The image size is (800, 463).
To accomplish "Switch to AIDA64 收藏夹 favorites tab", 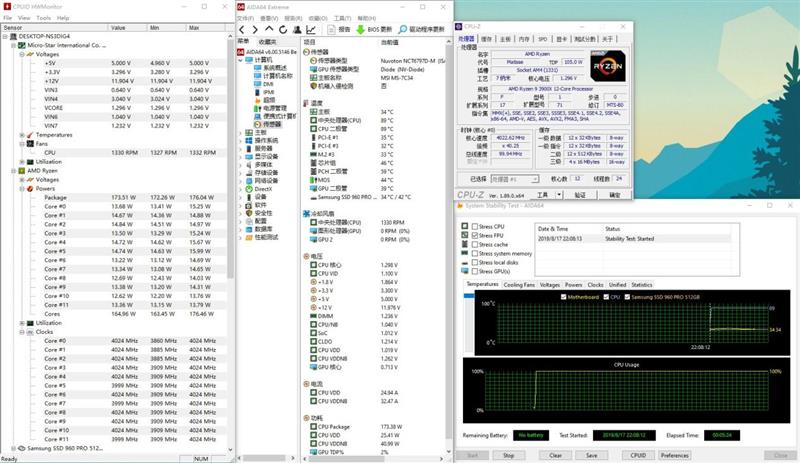I will click(267, 41).
